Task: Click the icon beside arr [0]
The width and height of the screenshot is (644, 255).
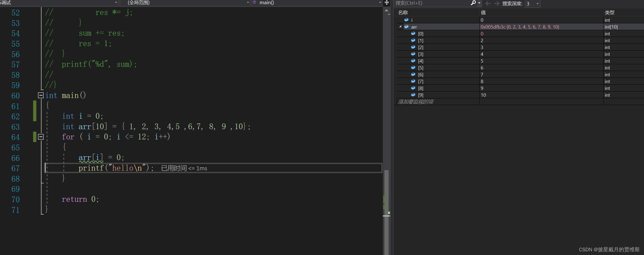Action: [x=413, y=34]
